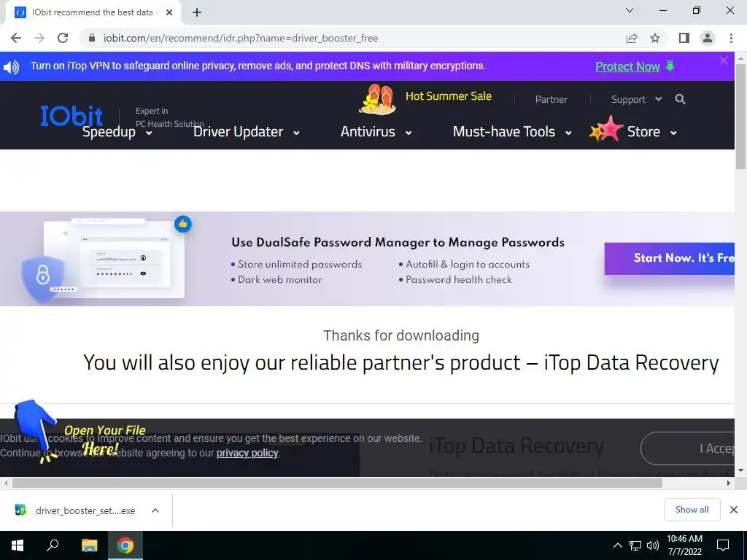The width and height of the screenshot is (747, 560).
Task: Click the vertical scrollbar thumb
Action: (x=741, y=116)
